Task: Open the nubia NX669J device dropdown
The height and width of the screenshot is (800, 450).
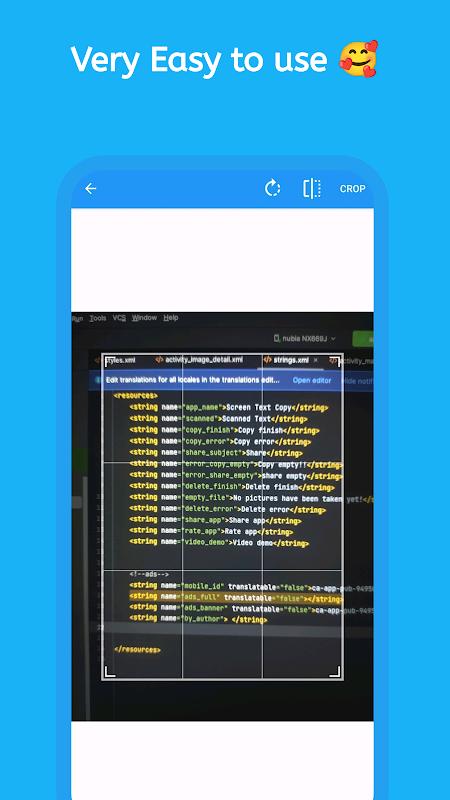Action: (305, 338)
